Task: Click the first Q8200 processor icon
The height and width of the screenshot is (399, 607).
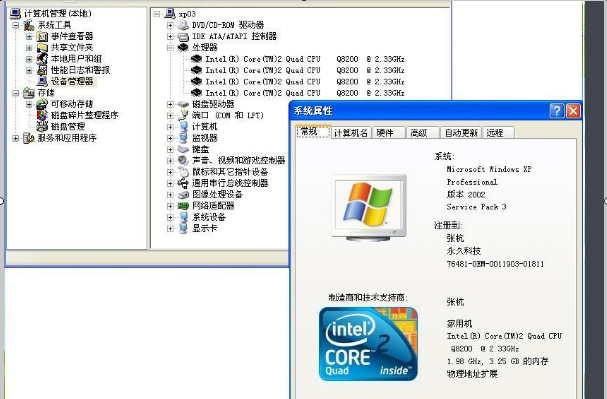Action: (x=197, y=59)
